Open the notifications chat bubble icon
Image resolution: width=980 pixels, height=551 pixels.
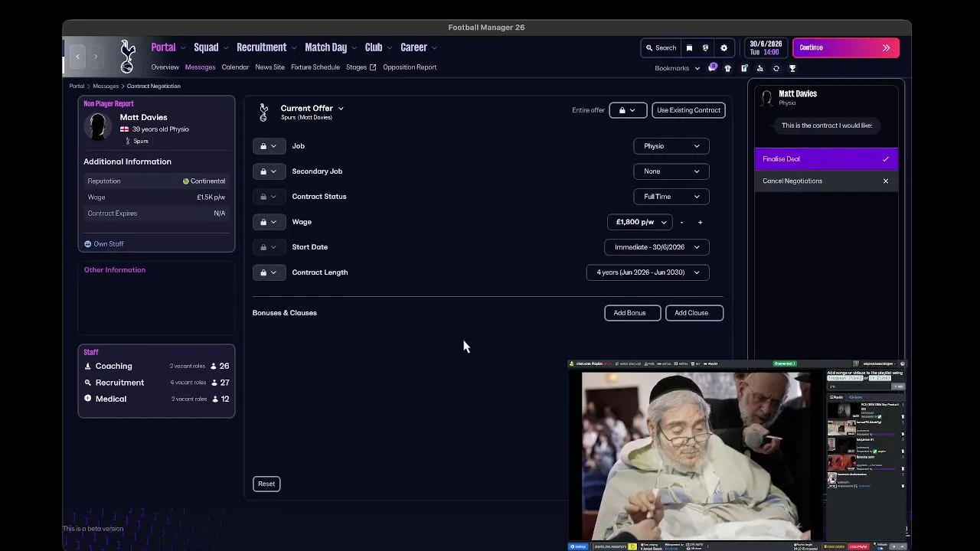tap(712, 68)
